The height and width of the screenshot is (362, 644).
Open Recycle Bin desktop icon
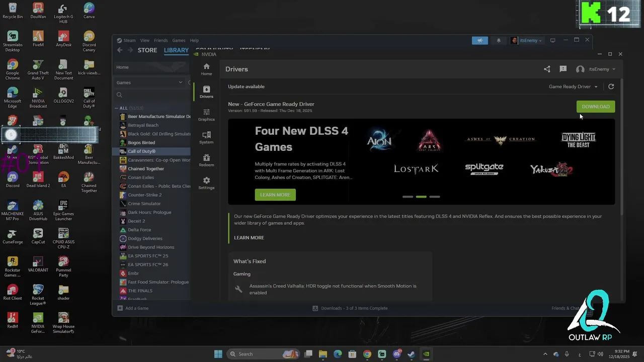tap(13, 11)
